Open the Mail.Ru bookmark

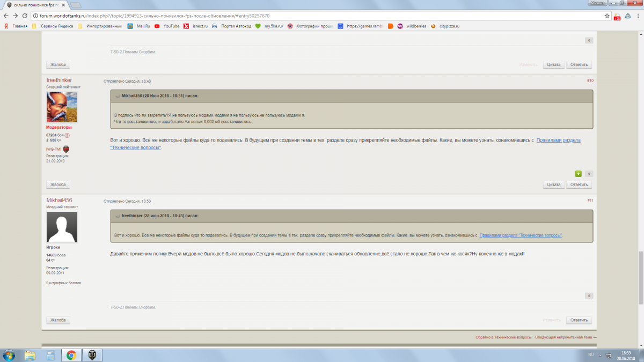point(138,26)
